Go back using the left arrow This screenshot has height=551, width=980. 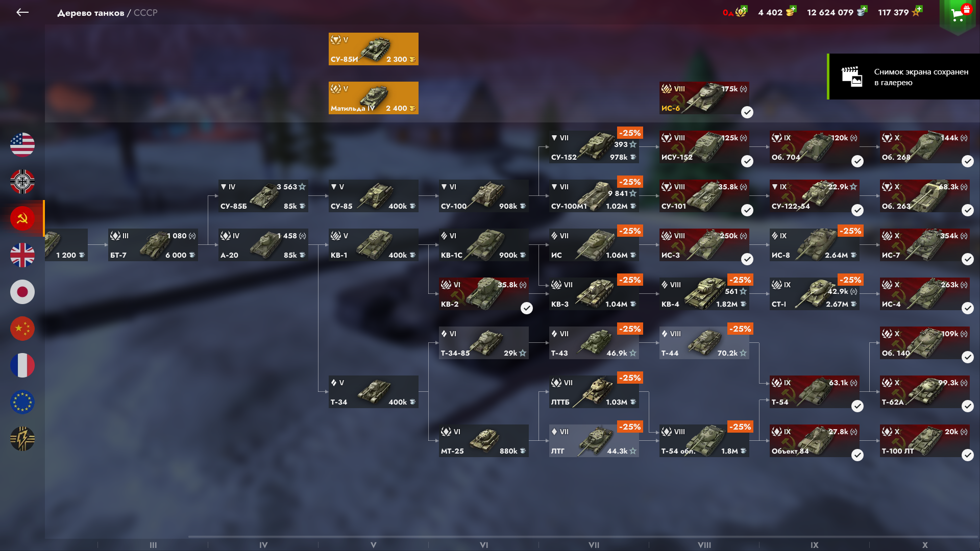click(22, 12)
